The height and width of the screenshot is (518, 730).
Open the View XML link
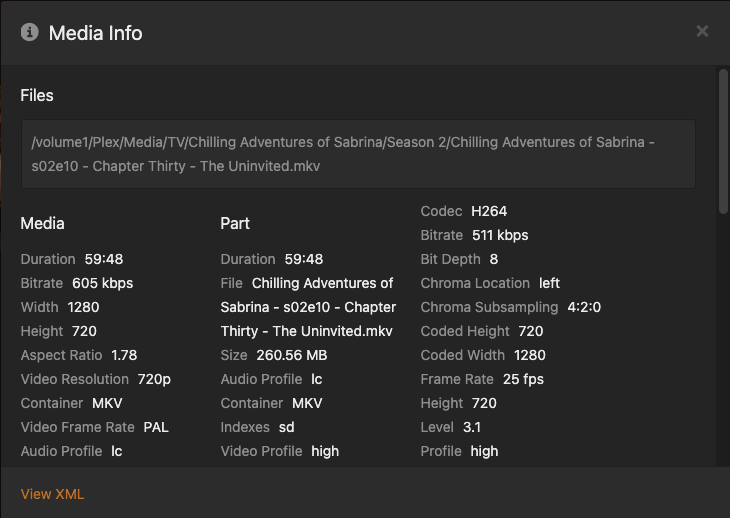(x=52, y=494)
